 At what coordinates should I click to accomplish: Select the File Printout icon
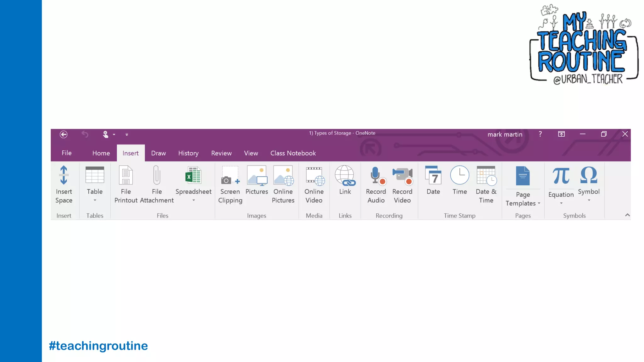126,175
